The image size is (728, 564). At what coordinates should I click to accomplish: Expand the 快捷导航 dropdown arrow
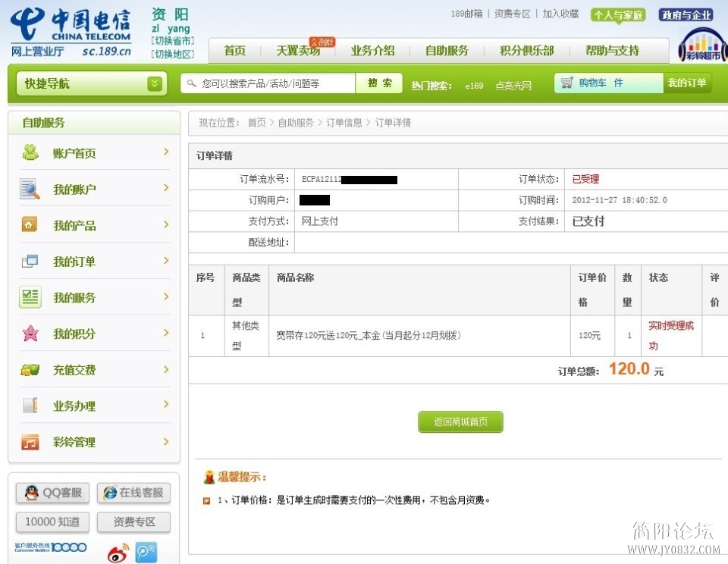[155, 83]
